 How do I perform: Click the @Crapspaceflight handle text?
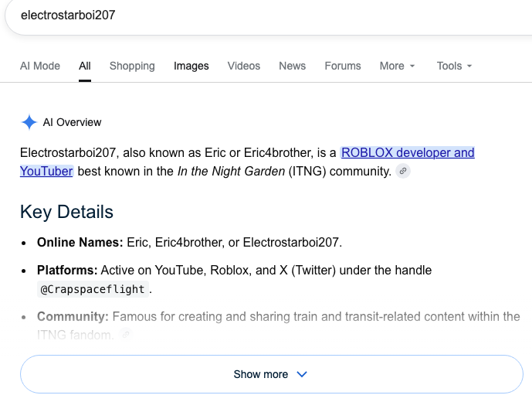point(93,289)
